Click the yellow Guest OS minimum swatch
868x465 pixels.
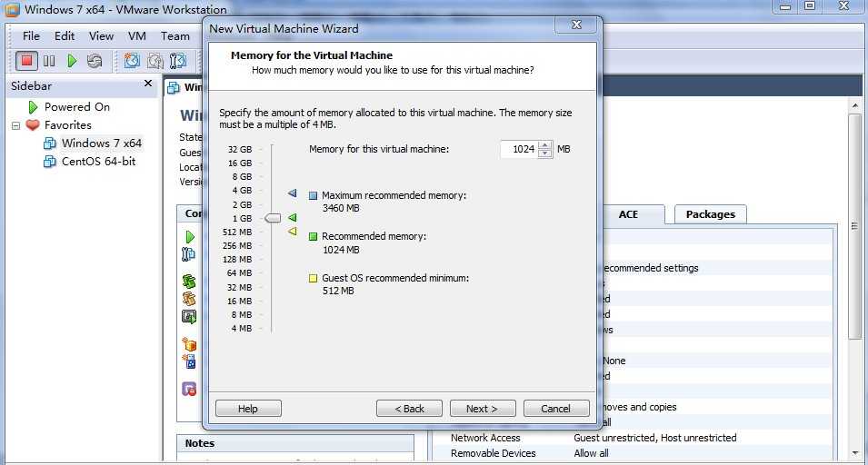click(314, 278)
